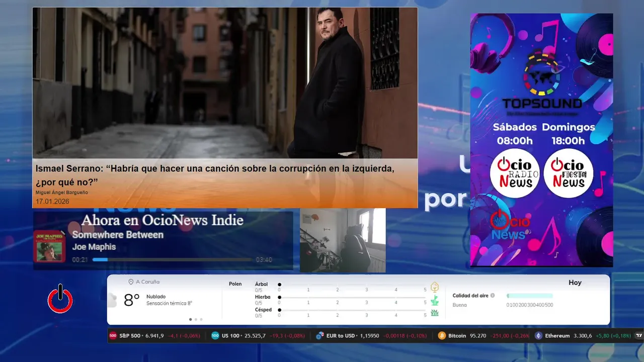The image size is (644, 362).
Task: Click the 8° temperature reading
Action: [132, 301]
